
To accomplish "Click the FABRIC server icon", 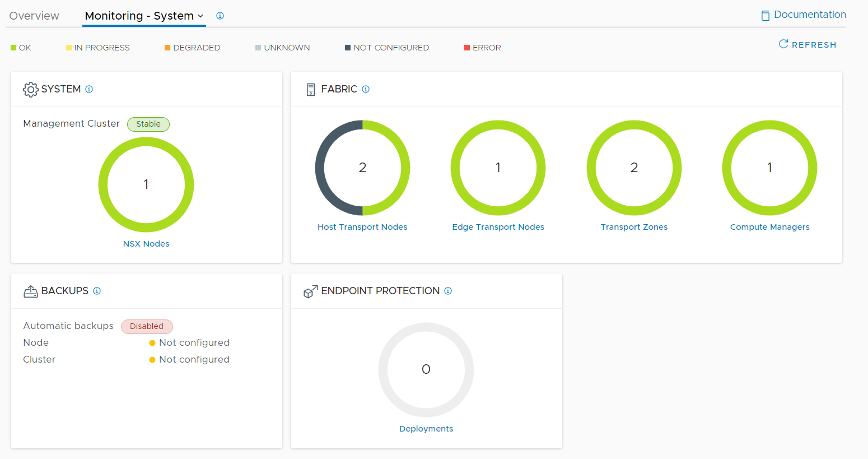I will click(311, 90).
